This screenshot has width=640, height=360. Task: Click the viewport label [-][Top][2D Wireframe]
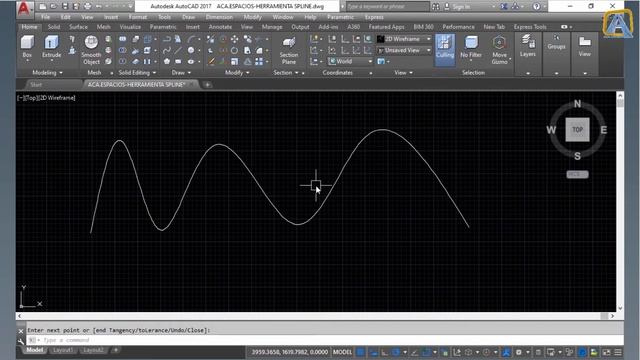coord(46,98)
